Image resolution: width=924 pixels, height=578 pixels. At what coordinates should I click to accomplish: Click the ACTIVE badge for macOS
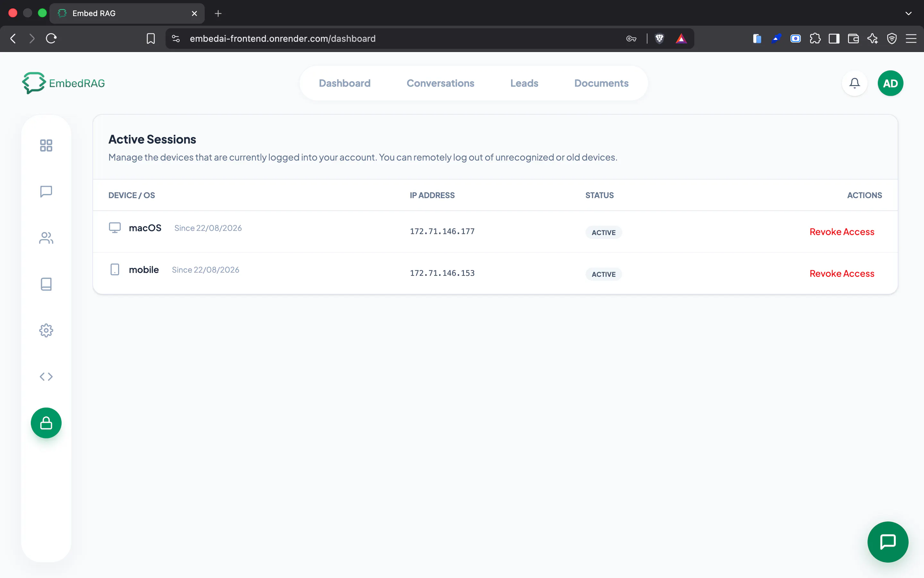click(x=603, y=232)
